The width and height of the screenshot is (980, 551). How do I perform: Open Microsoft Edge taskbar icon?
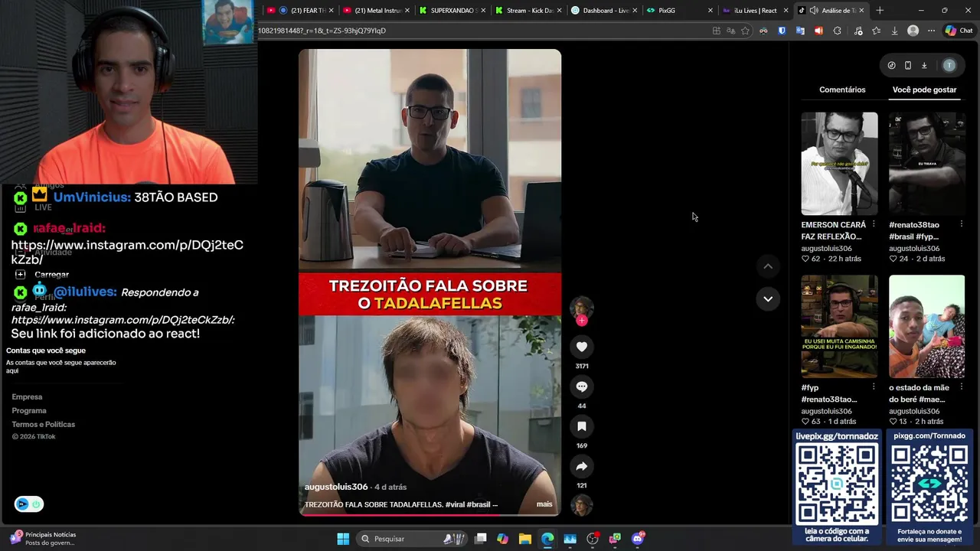pyautogui.click(x=547, y=539)
